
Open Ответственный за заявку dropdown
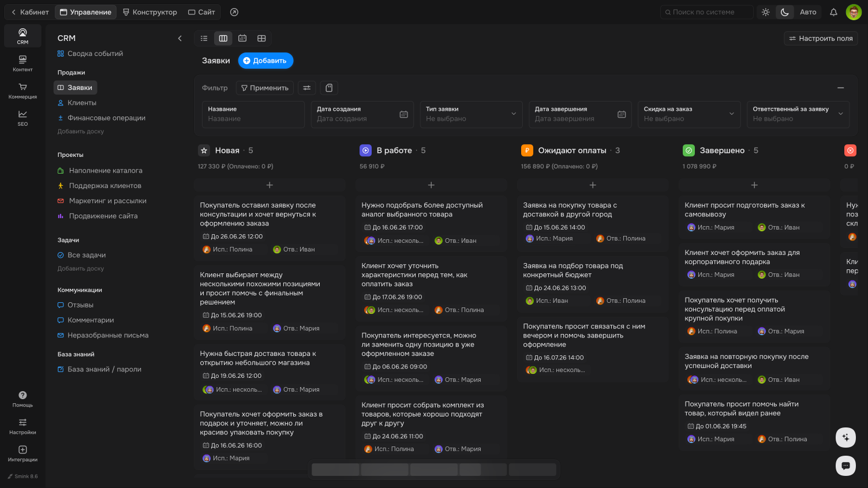[798, 114]
